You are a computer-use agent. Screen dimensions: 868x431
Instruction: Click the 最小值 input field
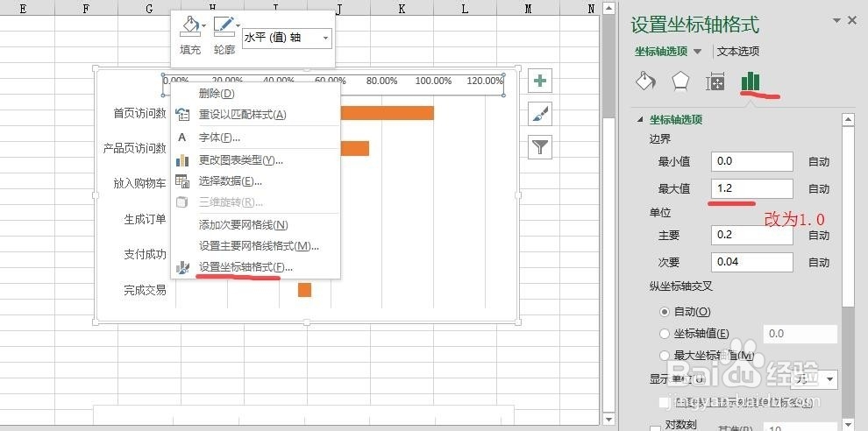click(751, 161)
